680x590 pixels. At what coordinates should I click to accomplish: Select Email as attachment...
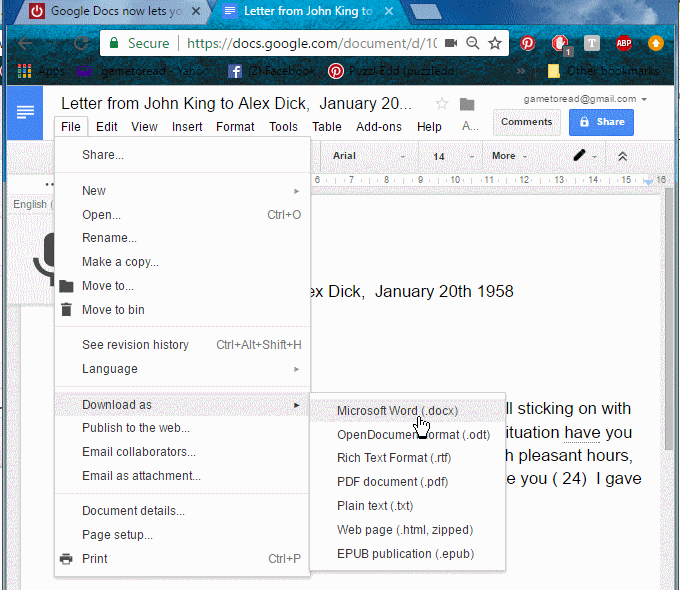(x=182, y=476)
